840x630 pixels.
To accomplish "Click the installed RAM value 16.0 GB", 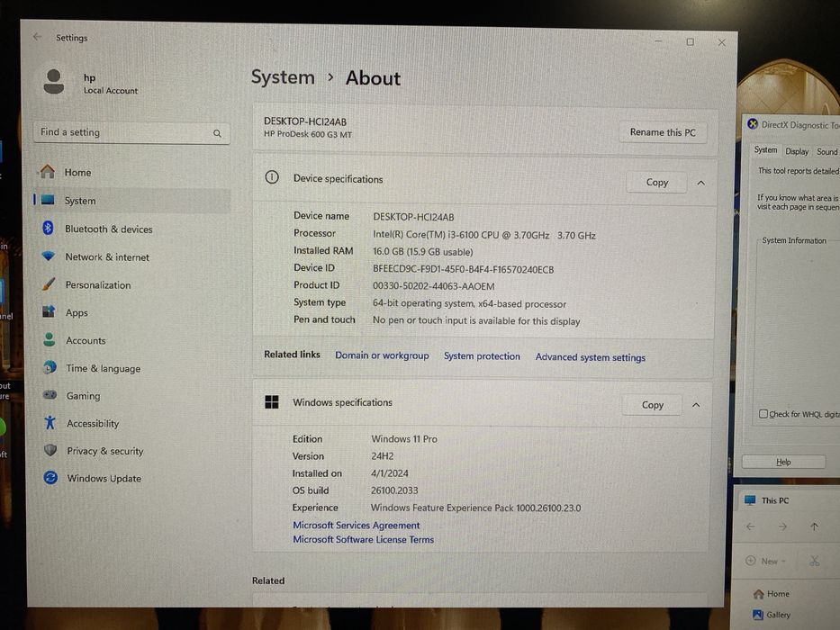I will point(422,252).
